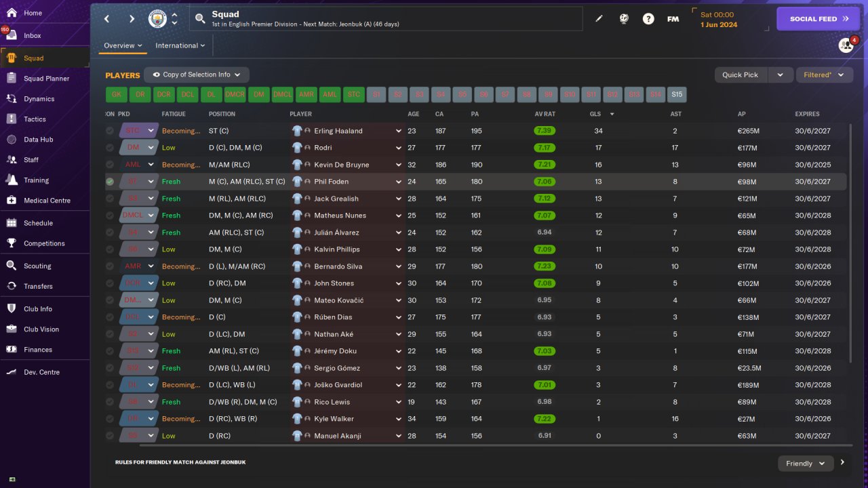This screenshot has width=868, height=488.
Task: Open the Home sidebar icon
Action: coord(12,13)
